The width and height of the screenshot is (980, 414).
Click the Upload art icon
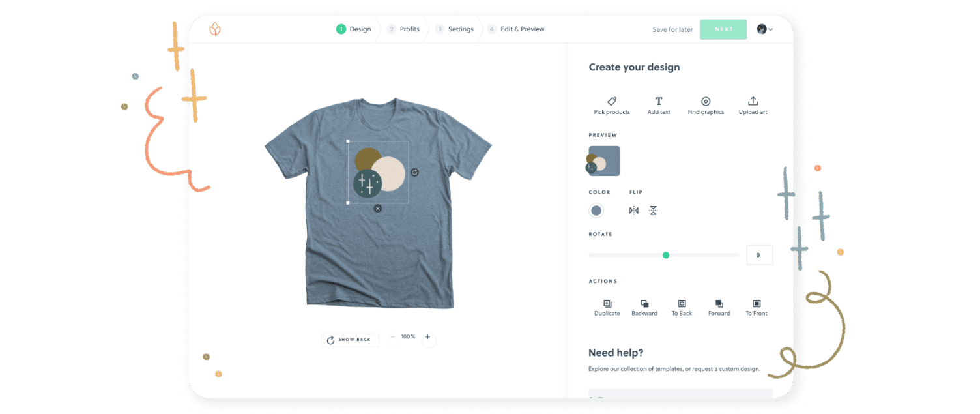click(753, 102)
